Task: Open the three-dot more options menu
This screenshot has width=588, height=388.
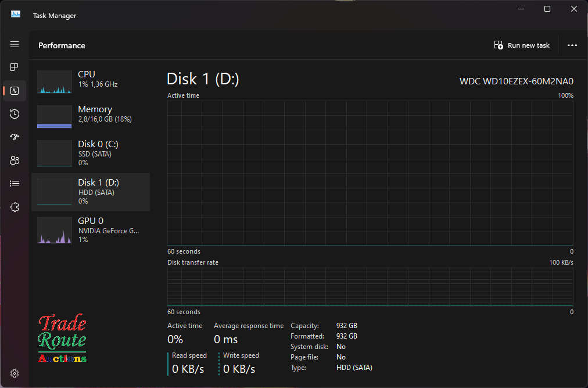Action: [572, 45]
